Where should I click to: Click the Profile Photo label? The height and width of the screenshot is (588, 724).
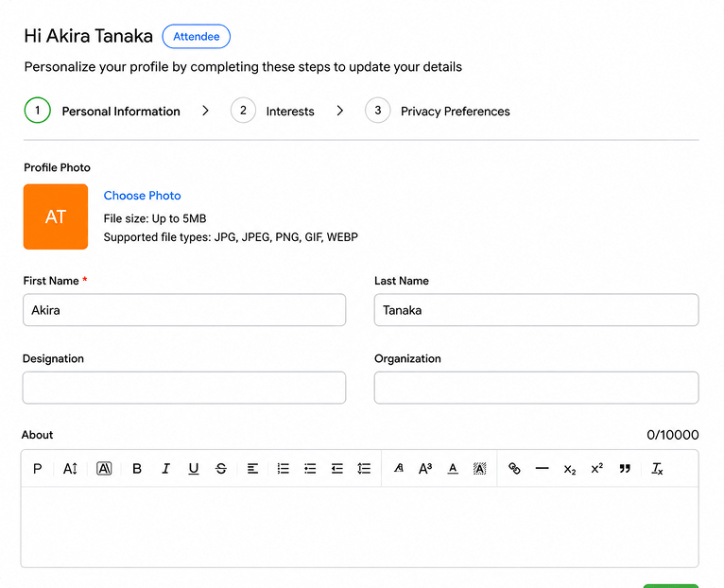pyautogui.click(x=58, y=167)
